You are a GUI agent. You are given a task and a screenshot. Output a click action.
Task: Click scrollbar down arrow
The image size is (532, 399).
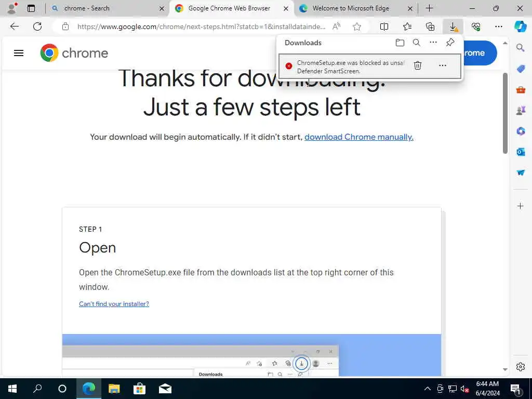click(505, 369)
